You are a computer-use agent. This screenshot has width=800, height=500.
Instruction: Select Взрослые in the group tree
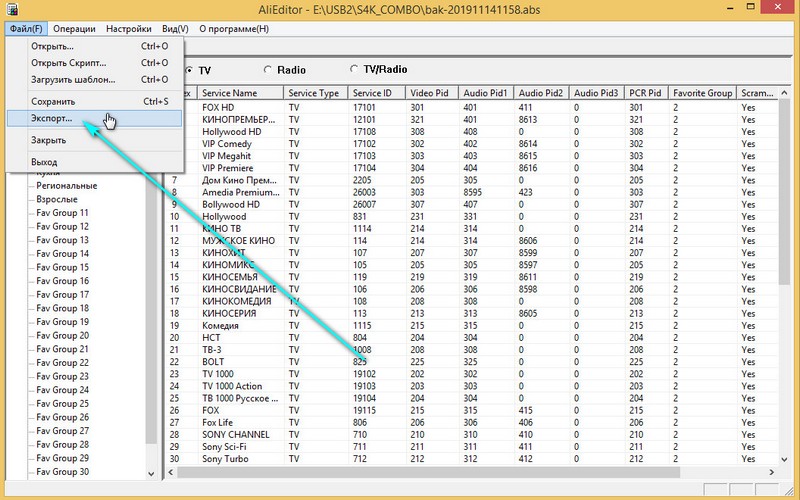click(x=57, y=199)
